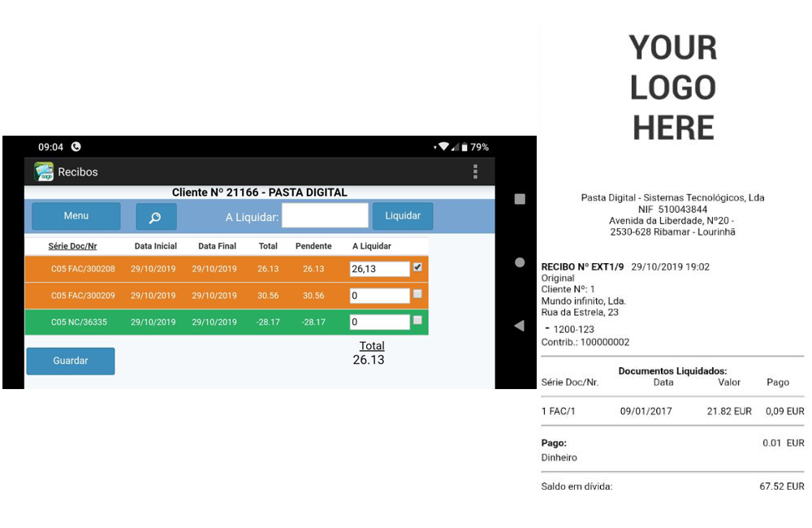
Task: Click the Sage Recibos app icon
Action: pyautogui.click(x=44, y=172)
